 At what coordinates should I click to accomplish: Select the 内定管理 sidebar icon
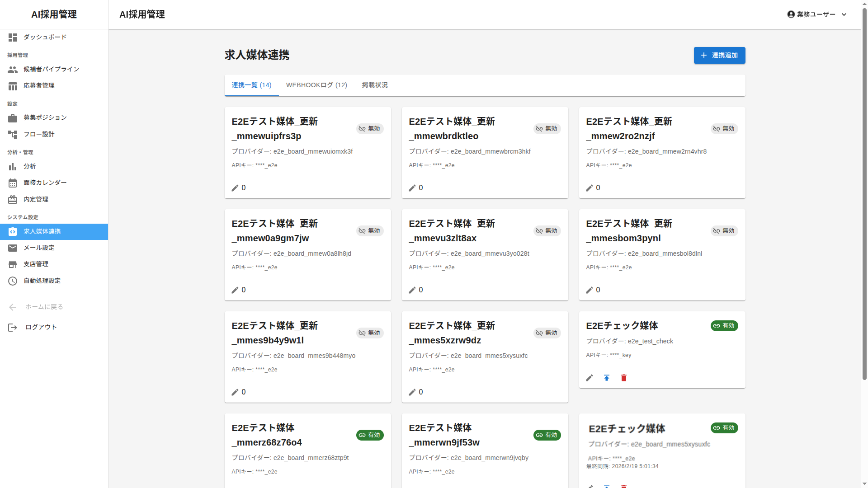point(13,199)
